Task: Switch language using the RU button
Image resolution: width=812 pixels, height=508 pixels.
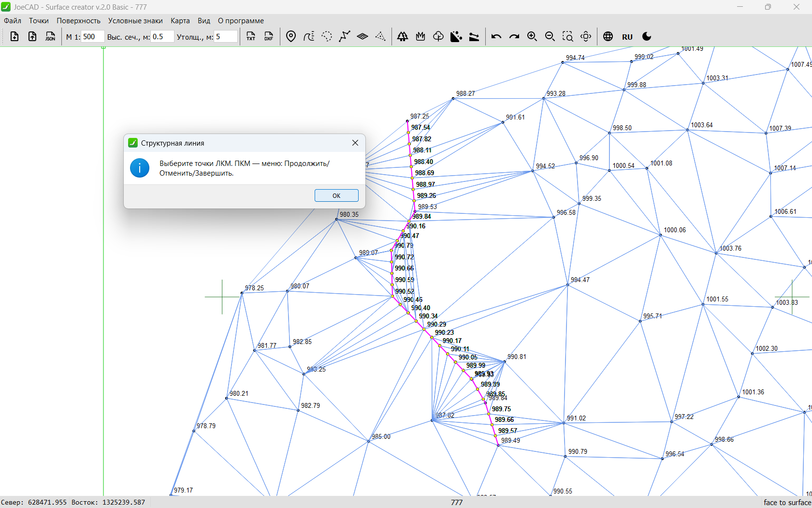Action: 627,37
